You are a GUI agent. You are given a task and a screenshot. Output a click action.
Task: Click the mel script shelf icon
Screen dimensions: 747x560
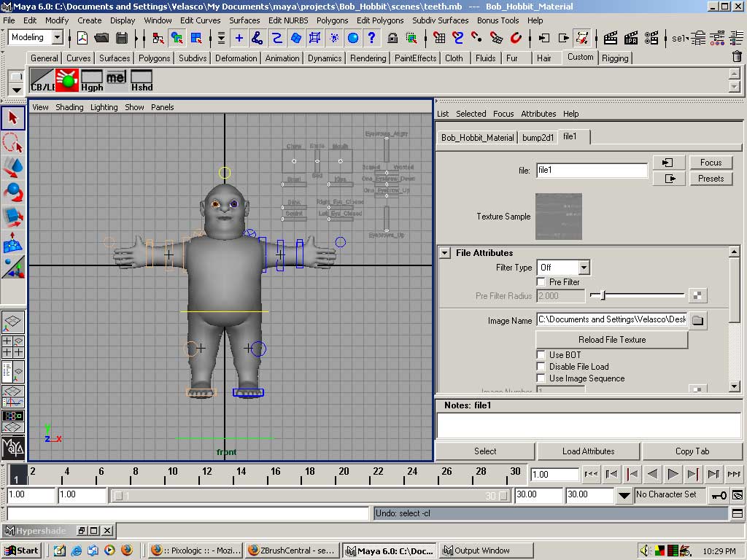click(116, 80)
